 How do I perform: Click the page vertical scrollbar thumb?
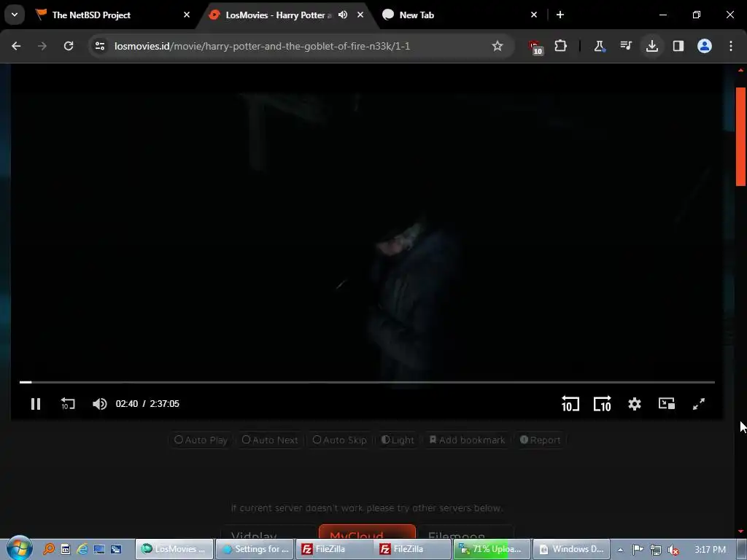pyautogui.click(x=741, y=136)
